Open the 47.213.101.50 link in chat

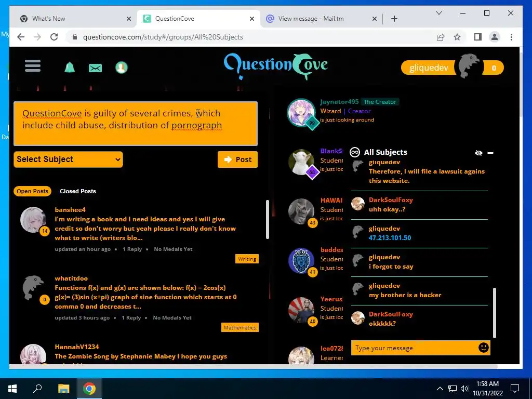390,238
